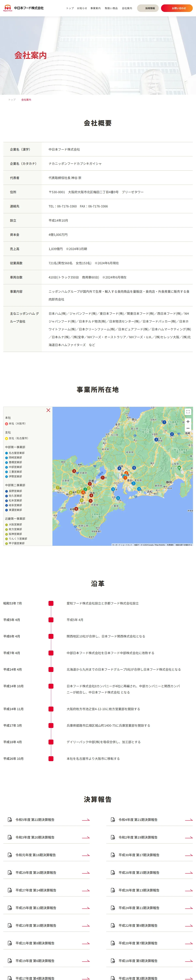This screenshot has height=980, width=196.
Task: Select 伊勢営業部 in the office list
Action: point(13,476)
